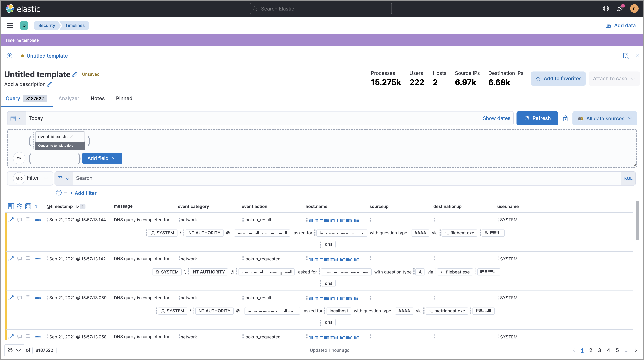This screenshot has height=360, width=644.
Task: Expand the first event's details with the arrow icon
Action: click(x=11, y=220)
